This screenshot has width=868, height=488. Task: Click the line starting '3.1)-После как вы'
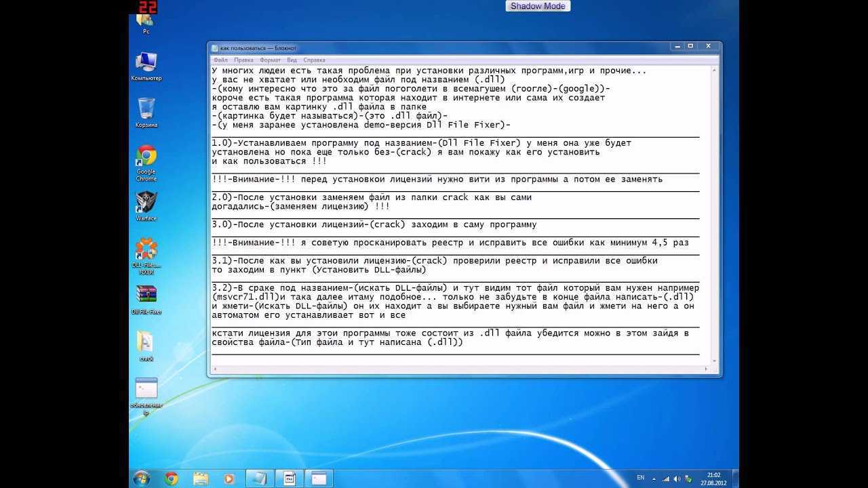[435, 260]
